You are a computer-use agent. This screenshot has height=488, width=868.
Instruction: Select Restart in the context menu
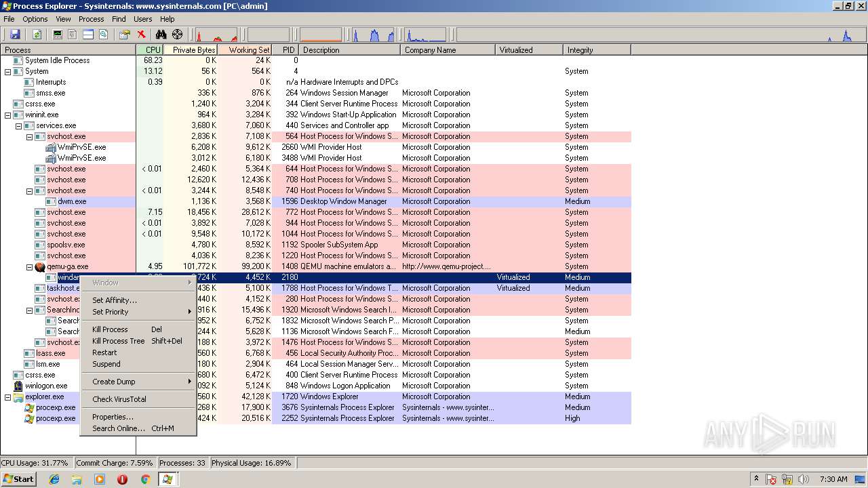(138, 352)
